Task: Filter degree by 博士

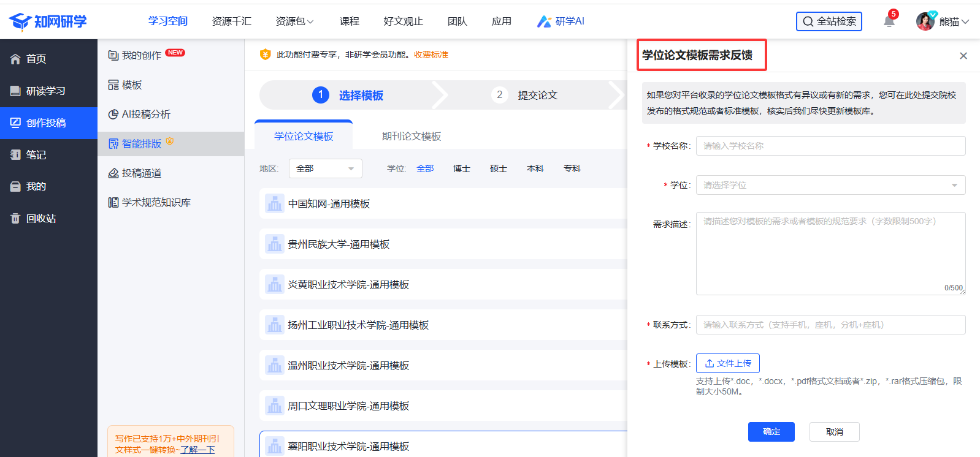Action: tap(461, 168)
